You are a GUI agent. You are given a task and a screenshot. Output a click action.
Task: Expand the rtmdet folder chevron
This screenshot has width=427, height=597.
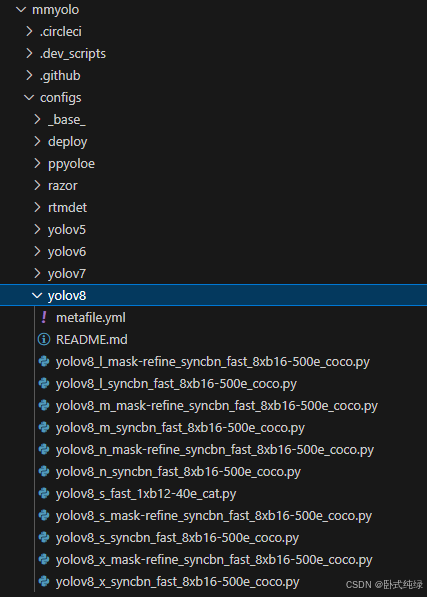(x=37, y=208)
